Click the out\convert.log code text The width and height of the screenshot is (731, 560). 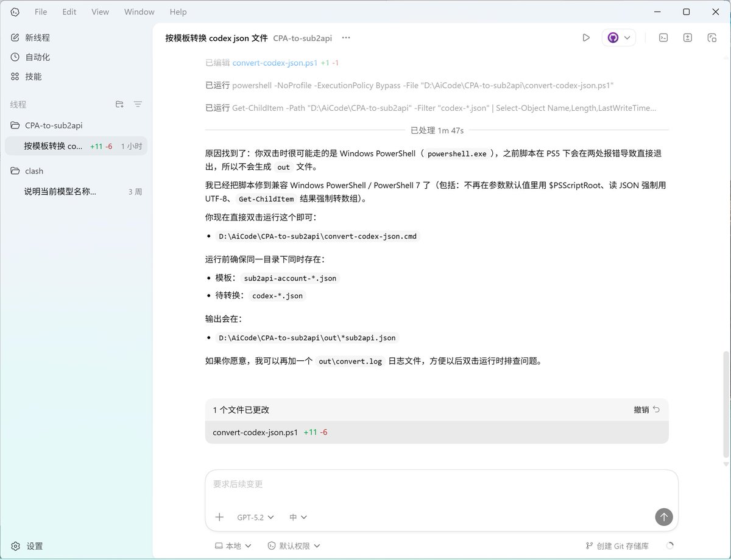350,361
